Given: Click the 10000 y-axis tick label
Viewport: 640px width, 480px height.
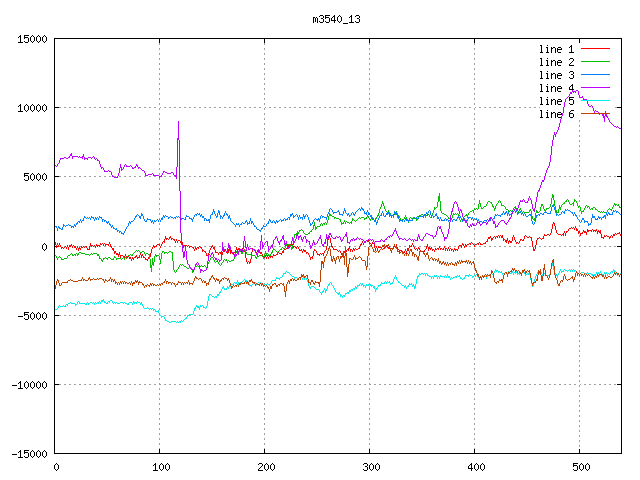Looking at the screenshot, I should [x=31, y=108].
